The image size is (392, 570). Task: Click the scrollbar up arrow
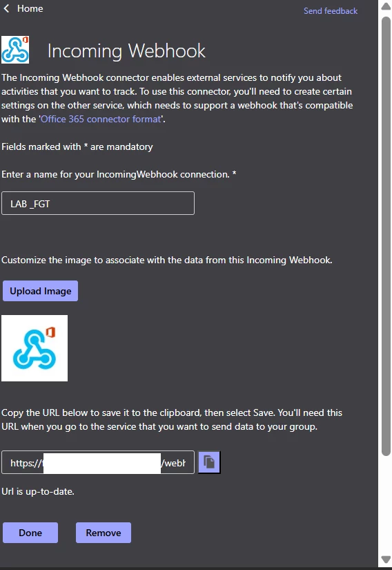(386, 6)
